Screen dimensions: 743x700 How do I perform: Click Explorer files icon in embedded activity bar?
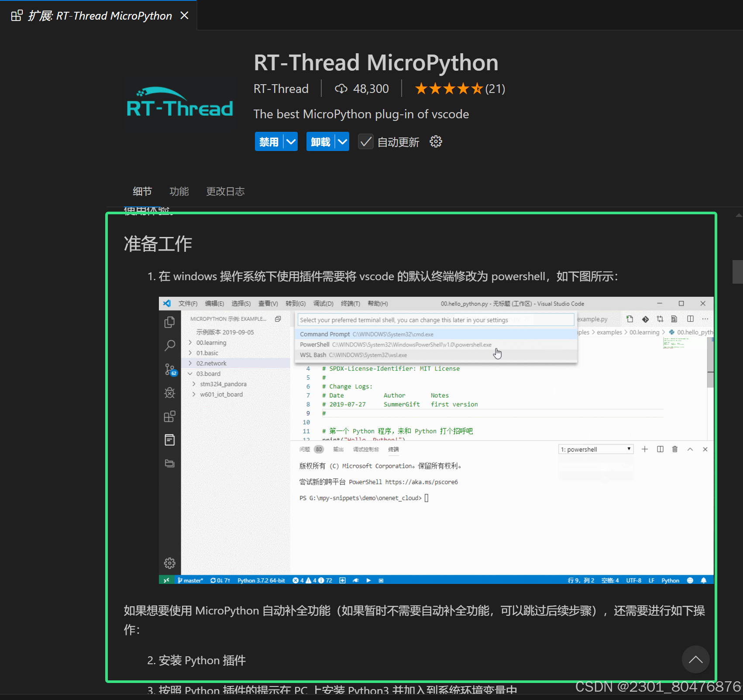[170, 322]
